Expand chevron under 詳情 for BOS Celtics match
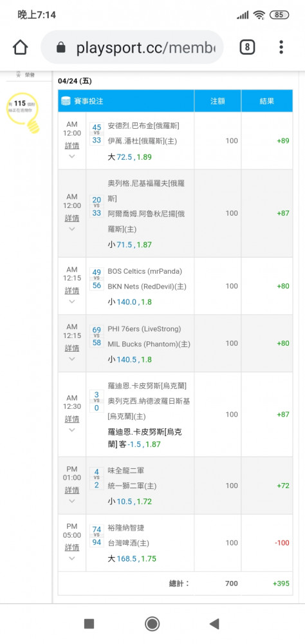This screenshot has width=305, height=644. click(72, 301)
